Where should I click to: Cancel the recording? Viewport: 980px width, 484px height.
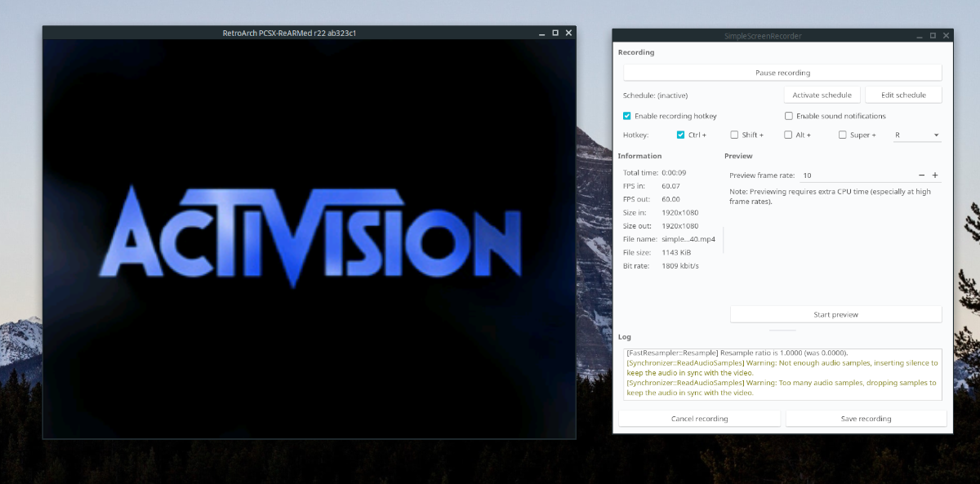[x=699, y=419]
